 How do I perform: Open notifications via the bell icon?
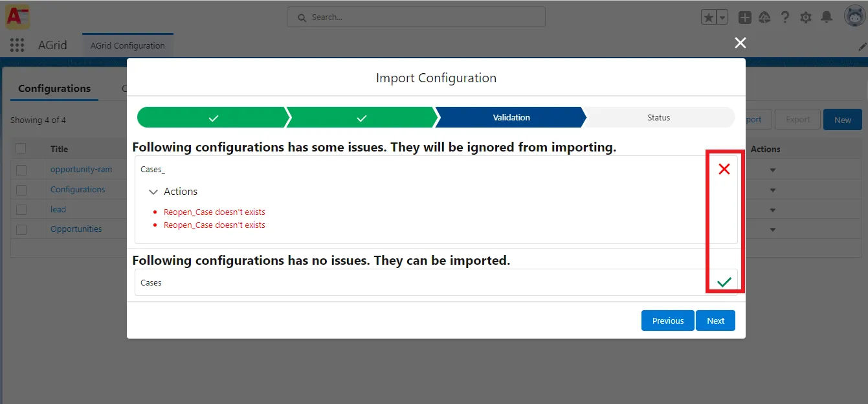826,17
